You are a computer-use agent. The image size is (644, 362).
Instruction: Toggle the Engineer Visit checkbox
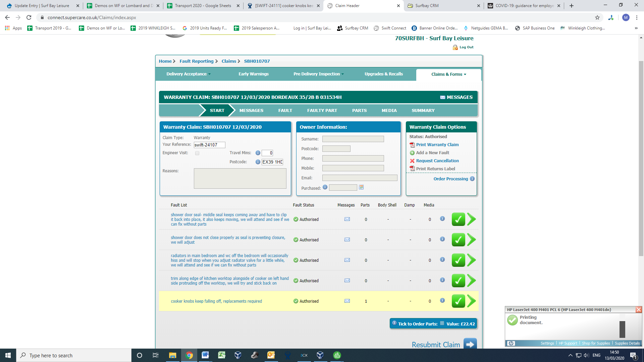[197, 153]
